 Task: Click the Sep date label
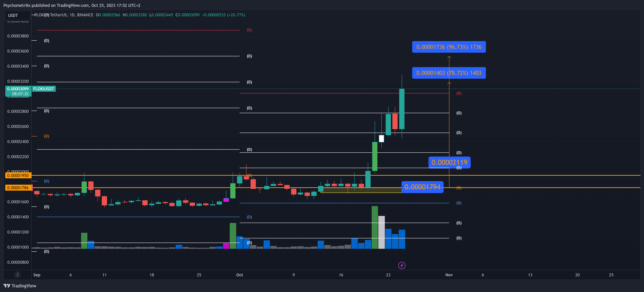37,275
